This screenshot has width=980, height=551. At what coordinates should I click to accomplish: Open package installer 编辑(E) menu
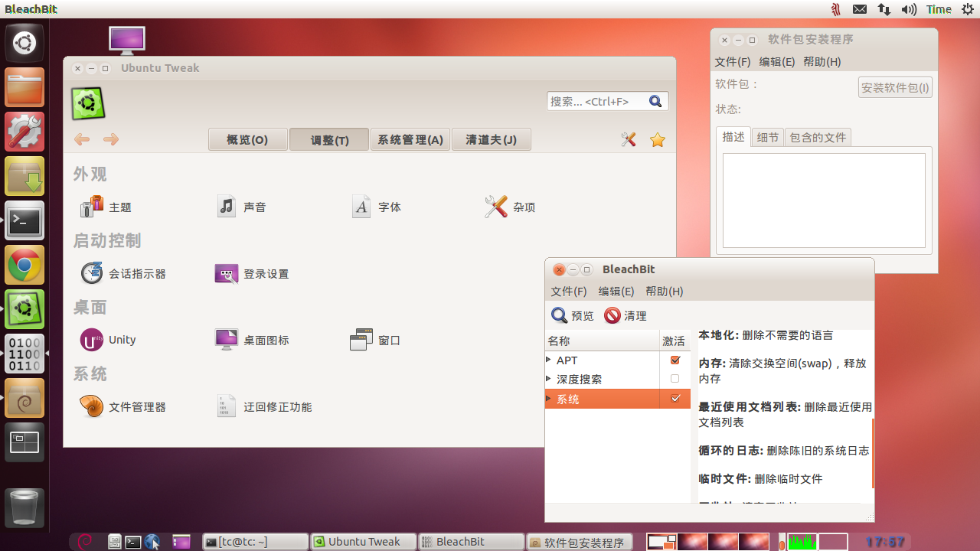(x=777, y=62)
